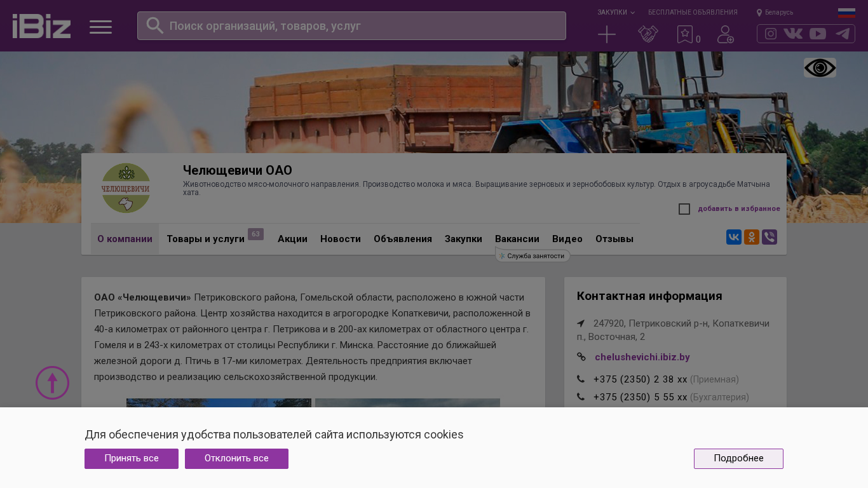This screenshot has height=488, width=868.
Task: Go to the Объявления tab
Action: click(x=403, y=239)
